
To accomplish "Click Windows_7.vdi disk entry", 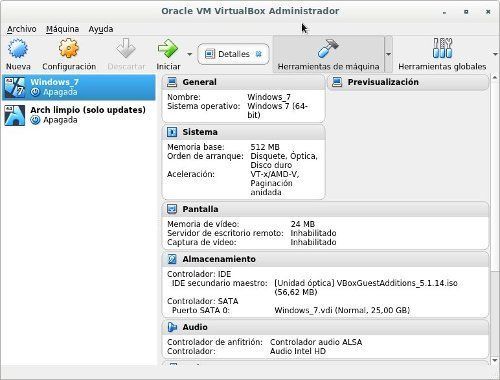I will [342, 310].
